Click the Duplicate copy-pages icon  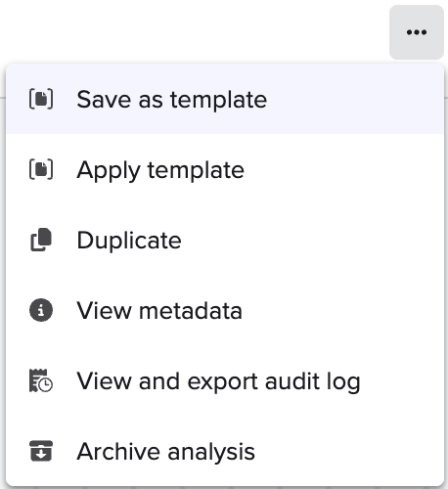click(x=41, y=240)
